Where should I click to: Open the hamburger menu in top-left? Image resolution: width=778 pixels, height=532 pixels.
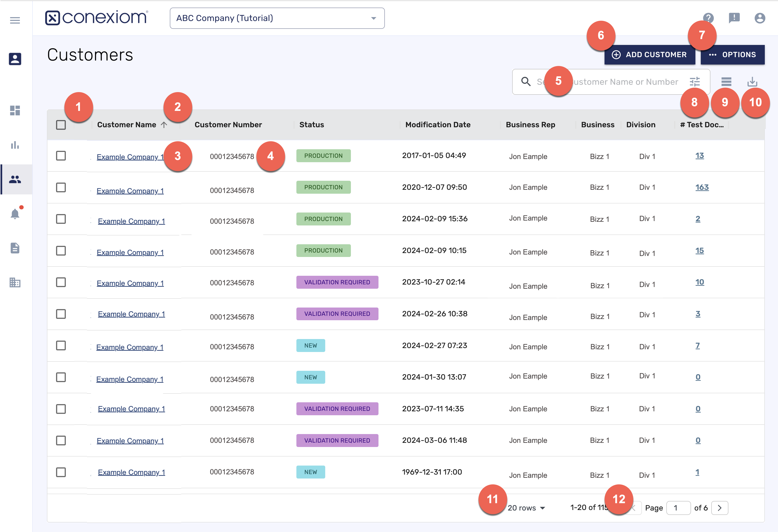click(x=15, y=21)
